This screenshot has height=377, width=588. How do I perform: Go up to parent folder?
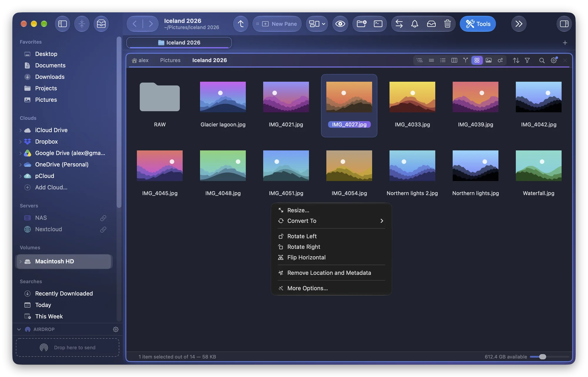click(x=240, y=24)
